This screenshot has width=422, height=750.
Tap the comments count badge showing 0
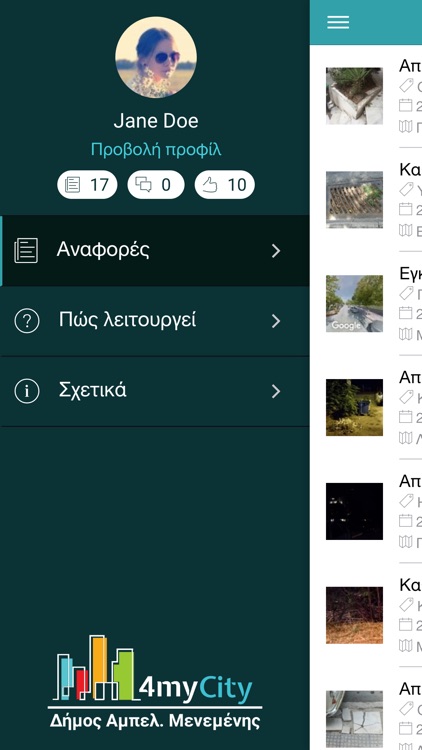click(156, 185)
